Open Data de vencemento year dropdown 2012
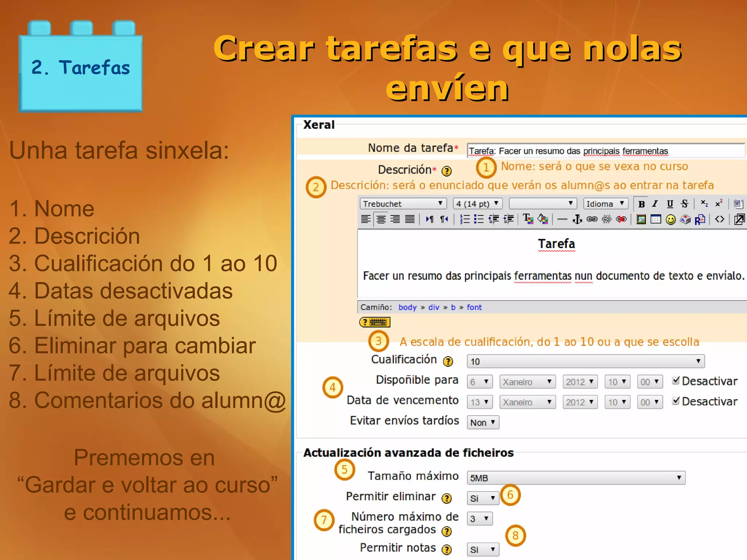The width and height of the screenshot is (747, 560). [580, 402]
